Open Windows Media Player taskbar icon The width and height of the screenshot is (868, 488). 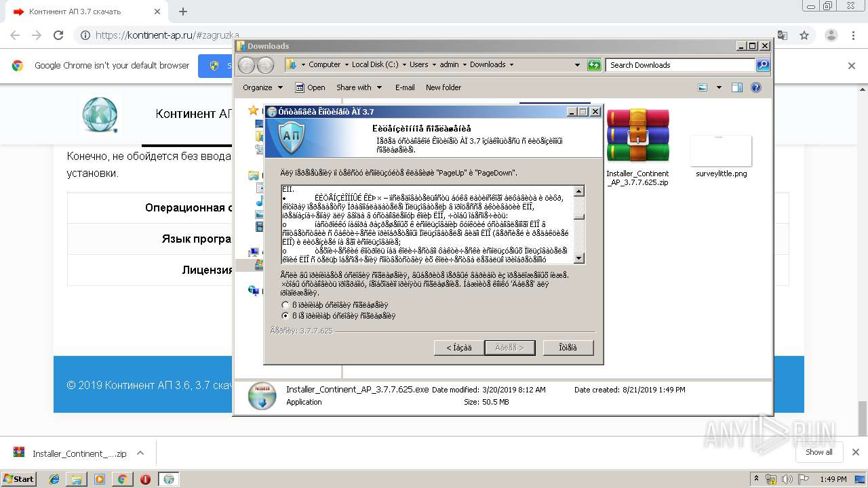coord(100,479)
